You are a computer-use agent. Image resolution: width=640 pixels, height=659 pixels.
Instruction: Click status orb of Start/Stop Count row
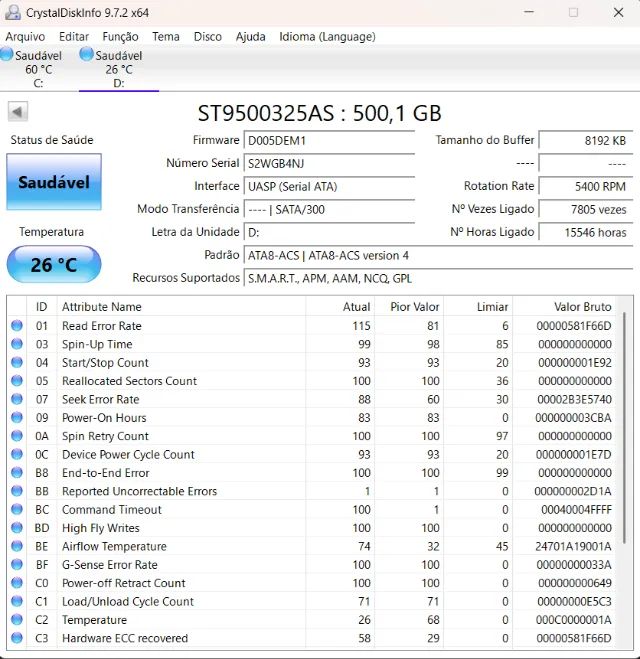(17, 362)
